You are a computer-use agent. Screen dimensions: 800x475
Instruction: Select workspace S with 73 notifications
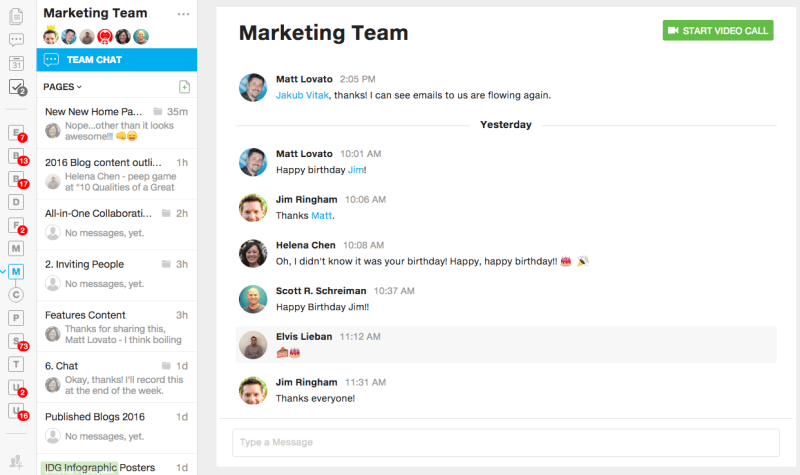pyautogui.click(x=16, y=341)
